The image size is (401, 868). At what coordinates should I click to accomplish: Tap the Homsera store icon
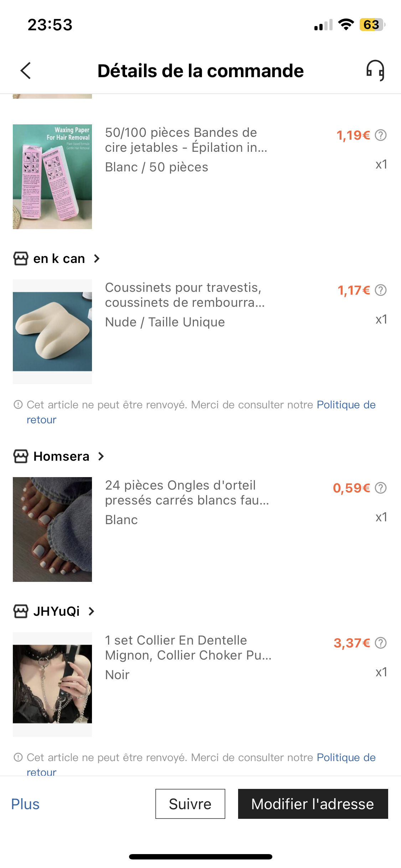tap(21, 456)
